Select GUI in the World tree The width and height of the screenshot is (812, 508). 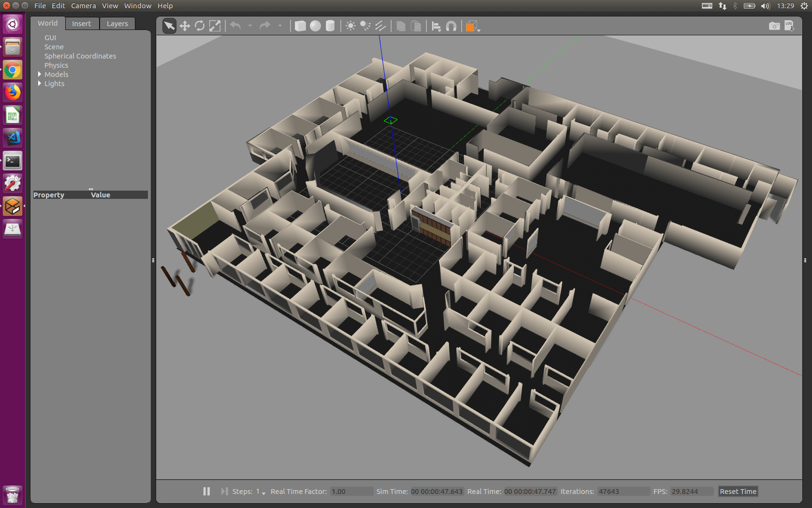[50, 38]
